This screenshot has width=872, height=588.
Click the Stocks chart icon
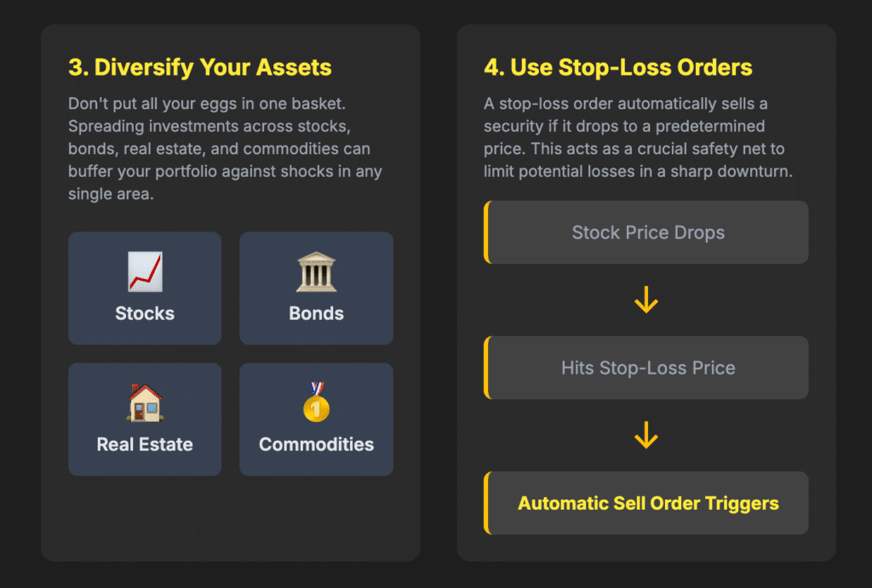[145, 272]
